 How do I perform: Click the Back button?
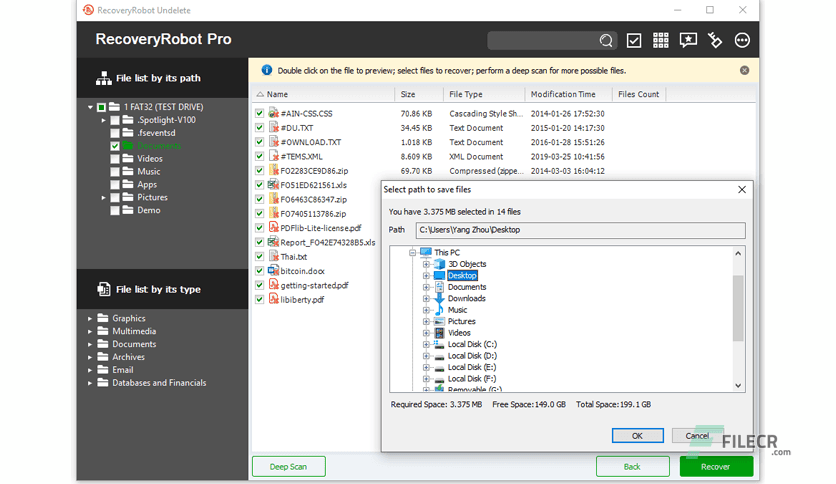coord(632,466)
